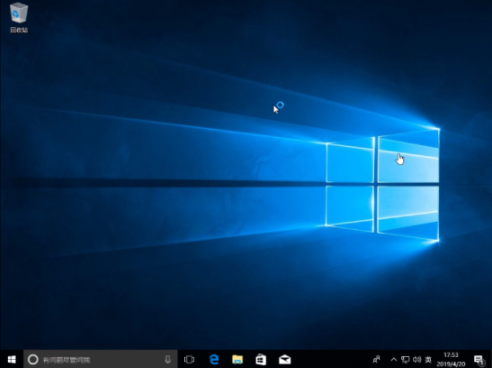Click the date 2019/4/20 in tray
This screenshot has width=492, height=372.
point(451,364)
